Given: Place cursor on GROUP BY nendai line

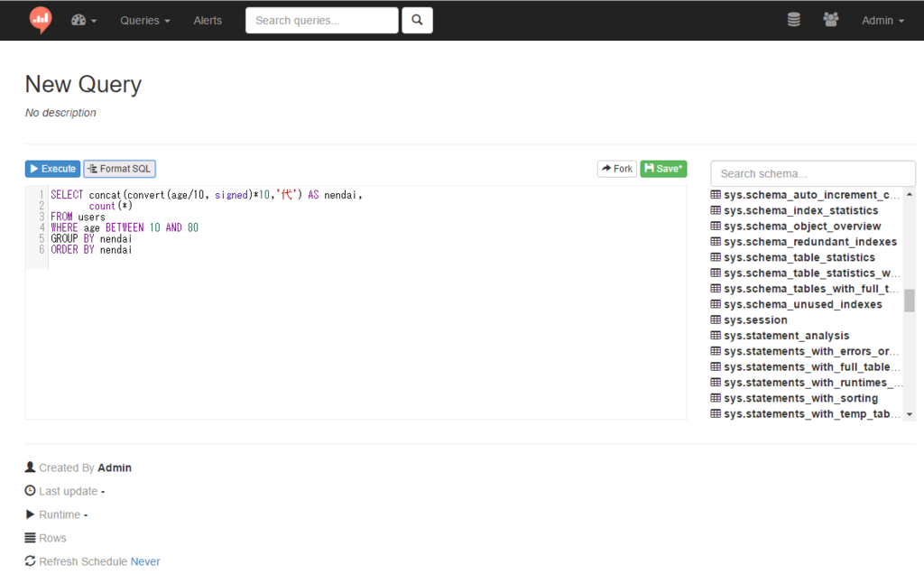Looking at the screenshot, I should click(91, 238).
